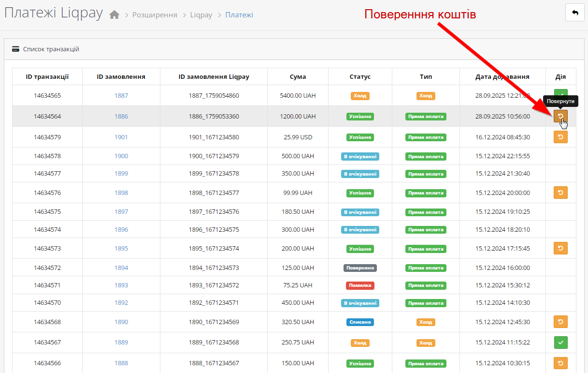Go to Liqpay in the breadcrumbs
The image size is (588, 373).
coord(201,15)
